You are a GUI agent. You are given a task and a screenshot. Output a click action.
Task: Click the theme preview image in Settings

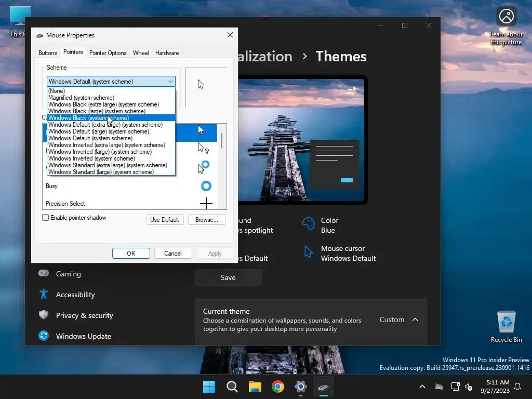tap(301, 140)
